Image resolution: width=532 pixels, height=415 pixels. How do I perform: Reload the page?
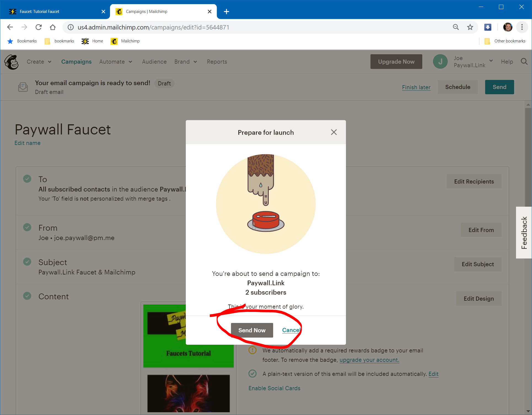[x=39, y=27]
